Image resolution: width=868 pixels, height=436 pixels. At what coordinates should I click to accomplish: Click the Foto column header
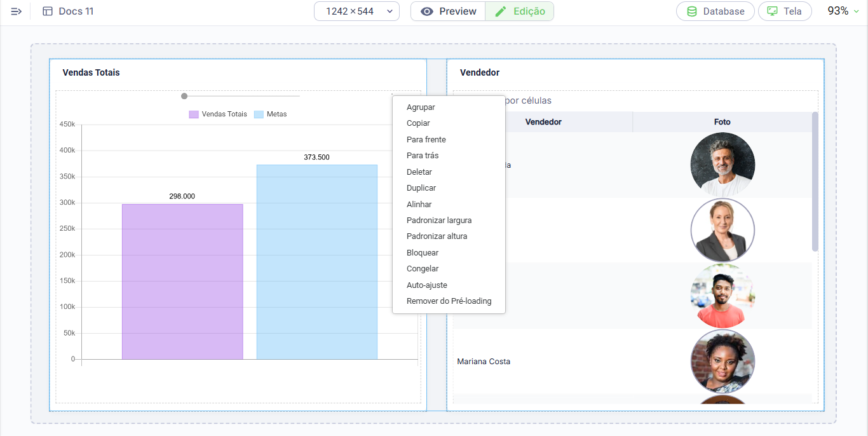click(x=722, y=122)
